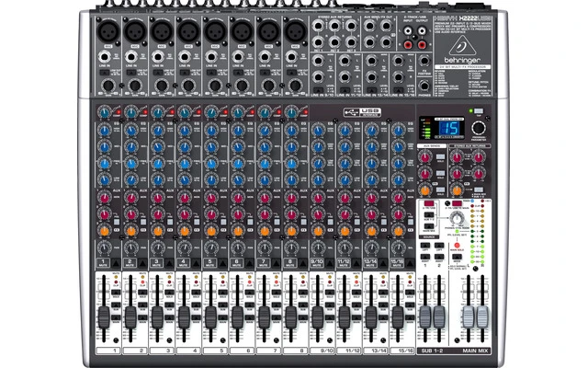Adjust the Phones/Control Room level knob
The width and height of the screenshot is (588, 368).
(x=457, y=218)
